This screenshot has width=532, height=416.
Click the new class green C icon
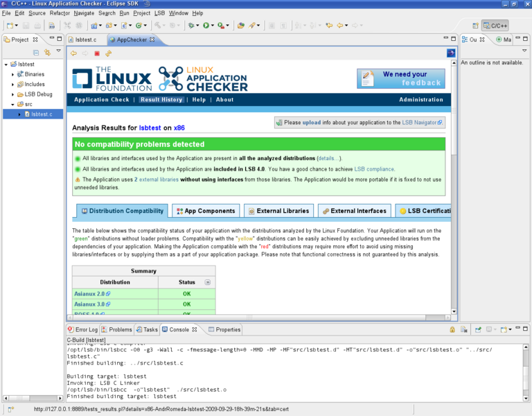[x=139, y=26]
